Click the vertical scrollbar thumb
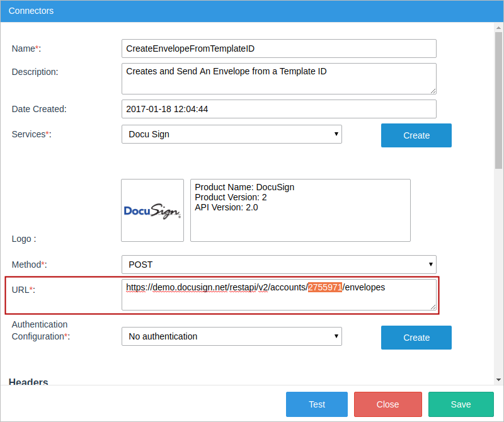 (499, 101)
